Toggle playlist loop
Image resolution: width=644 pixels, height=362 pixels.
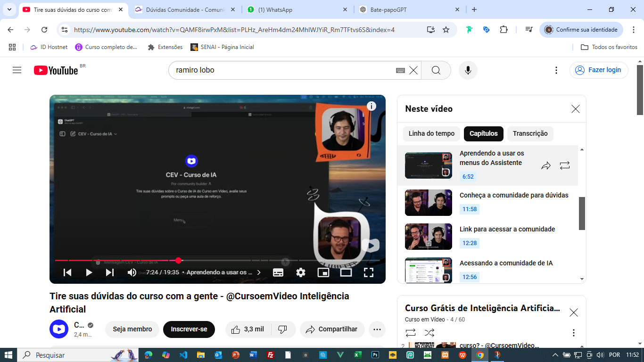pos(411,333)
